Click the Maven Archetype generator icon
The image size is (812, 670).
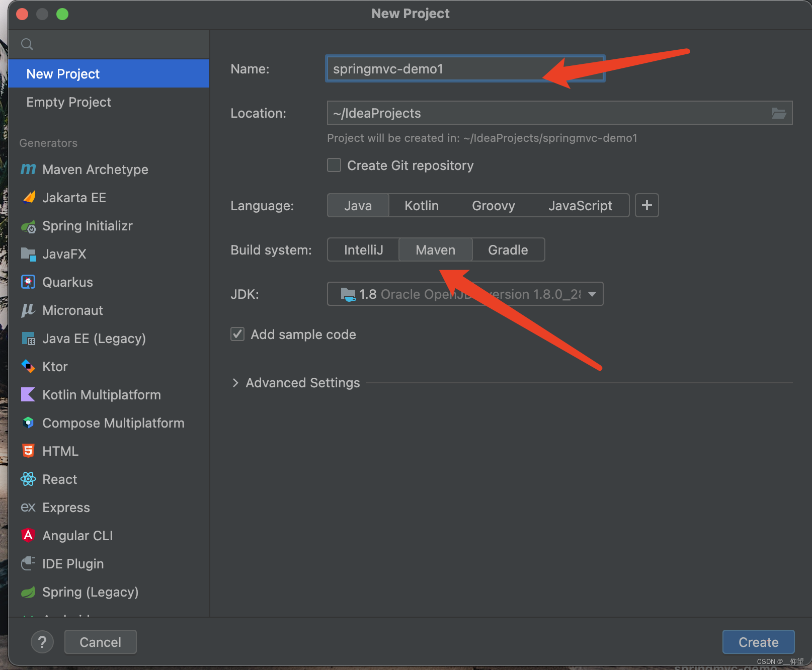click(28, 170)
